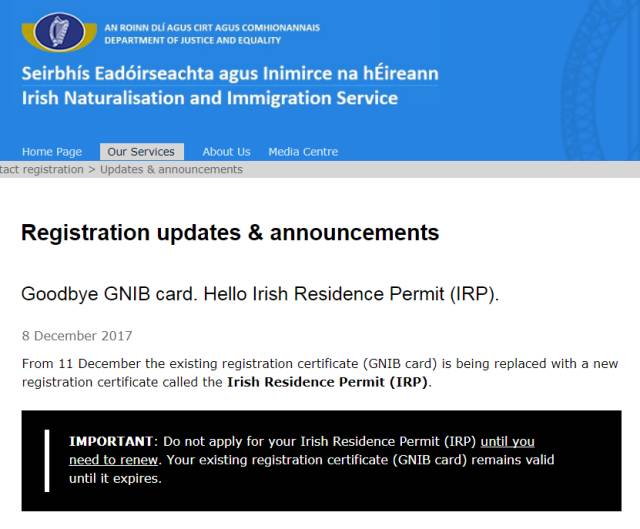Click the bold "Irish Residence Permit (IRP)" text

(329, 383)
